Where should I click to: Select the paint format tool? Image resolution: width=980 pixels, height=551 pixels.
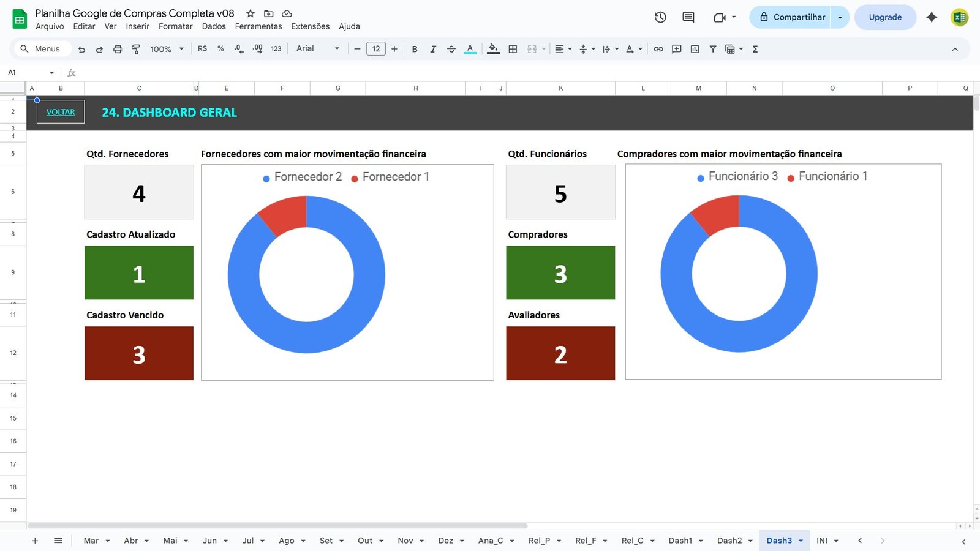[136, 48]
